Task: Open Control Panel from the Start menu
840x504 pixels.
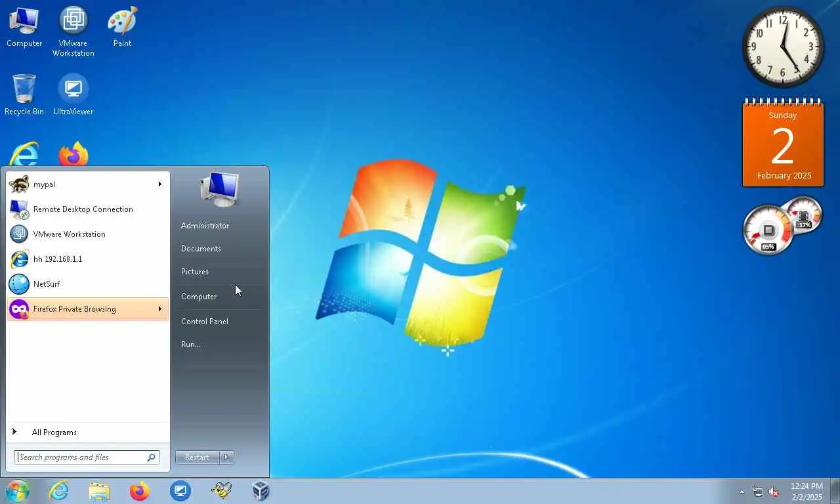Action: pos(205,322)
